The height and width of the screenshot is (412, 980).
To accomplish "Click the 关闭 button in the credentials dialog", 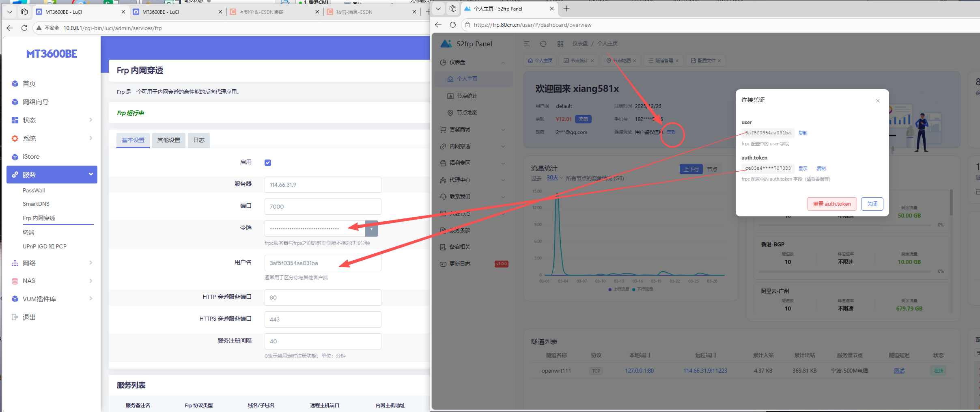I will pyautogui.click(x=872, y=204).
